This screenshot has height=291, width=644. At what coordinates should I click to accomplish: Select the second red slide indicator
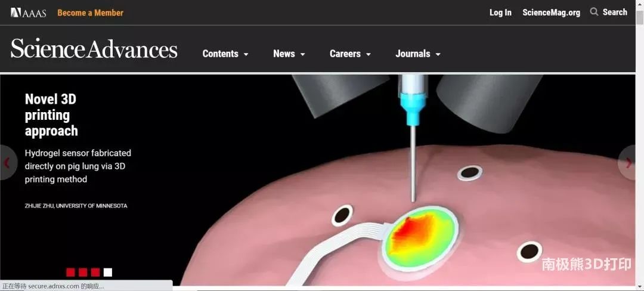point(83,273)
